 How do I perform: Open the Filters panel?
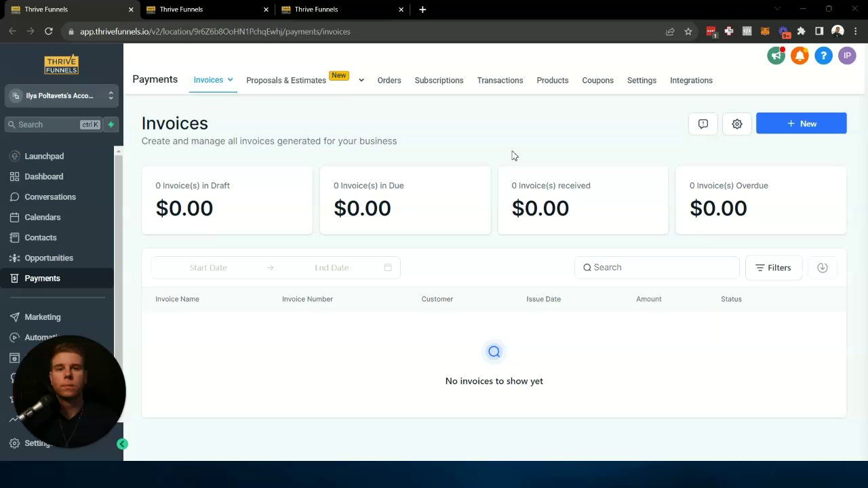(x=774, y=268)
